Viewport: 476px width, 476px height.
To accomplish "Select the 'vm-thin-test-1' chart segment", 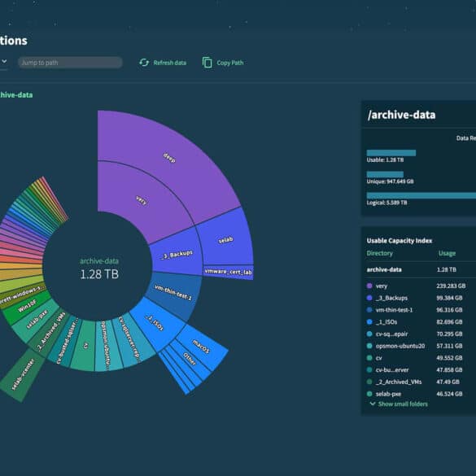I will point(173,293).
